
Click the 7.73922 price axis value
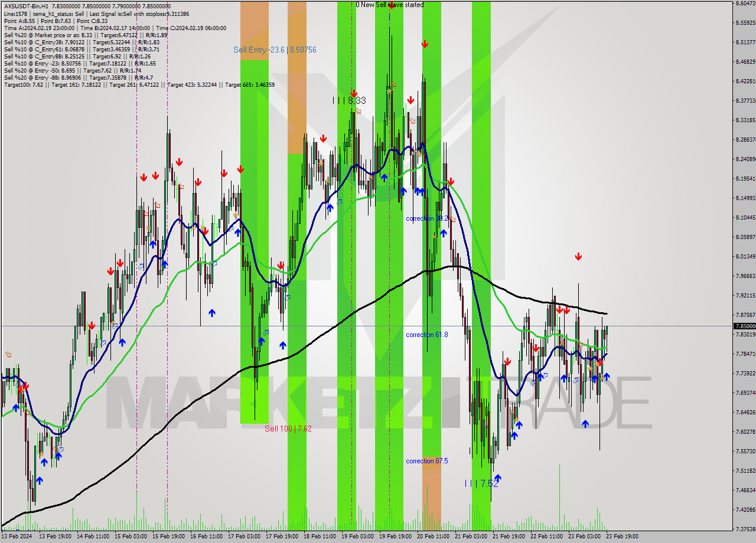coord(745,373)
